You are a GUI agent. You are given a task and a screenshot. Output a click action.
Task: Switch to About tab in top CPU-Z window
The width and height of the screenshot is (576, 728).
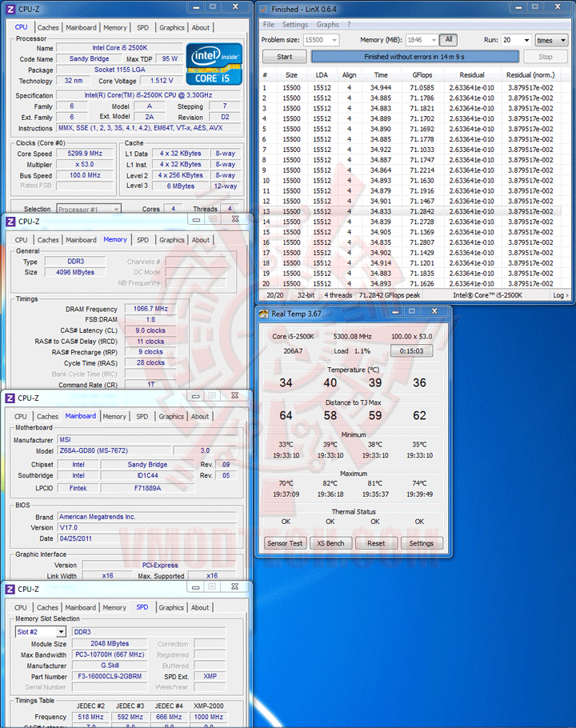[201, 27]
